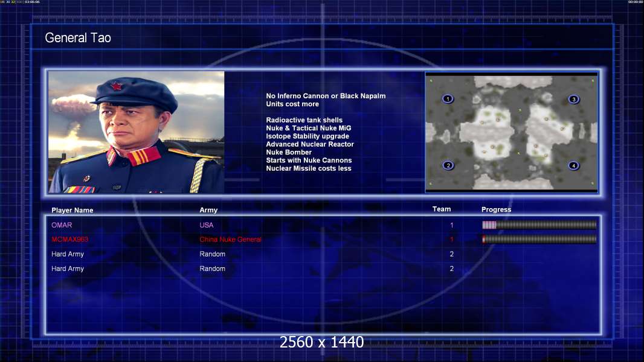Click the Team column header
The width and height of the screenshot is (644, 362).
coord(442,209)
